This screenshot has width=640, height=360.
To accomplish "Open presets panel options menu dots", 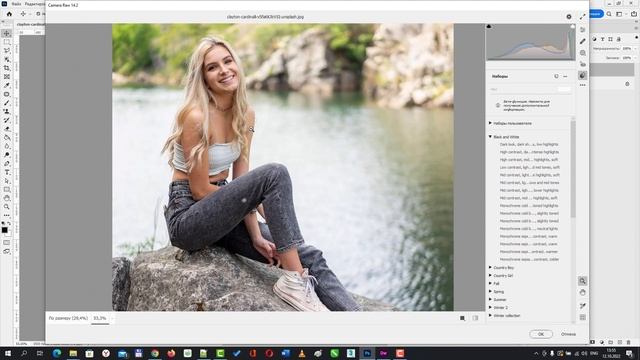I will coord(565,76).
